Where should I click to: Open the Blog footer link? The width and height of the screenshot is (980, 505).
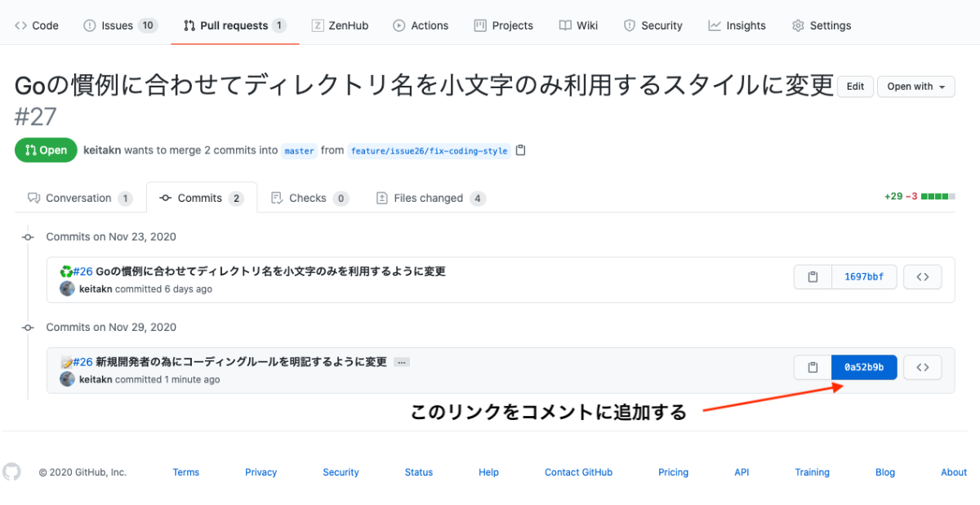click(x=885, y=472)
